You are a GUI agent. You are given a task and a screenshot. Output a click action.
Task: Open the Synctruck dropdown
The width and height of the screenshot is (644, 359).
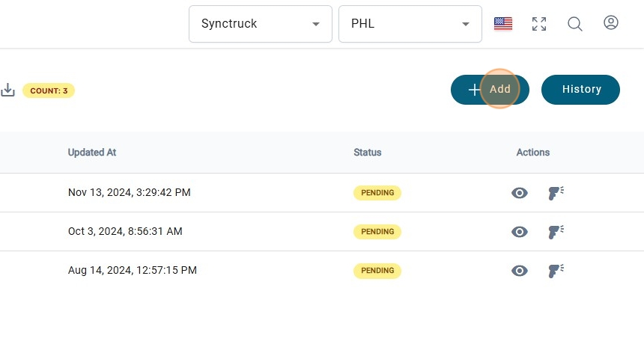(x=260, y=24)
